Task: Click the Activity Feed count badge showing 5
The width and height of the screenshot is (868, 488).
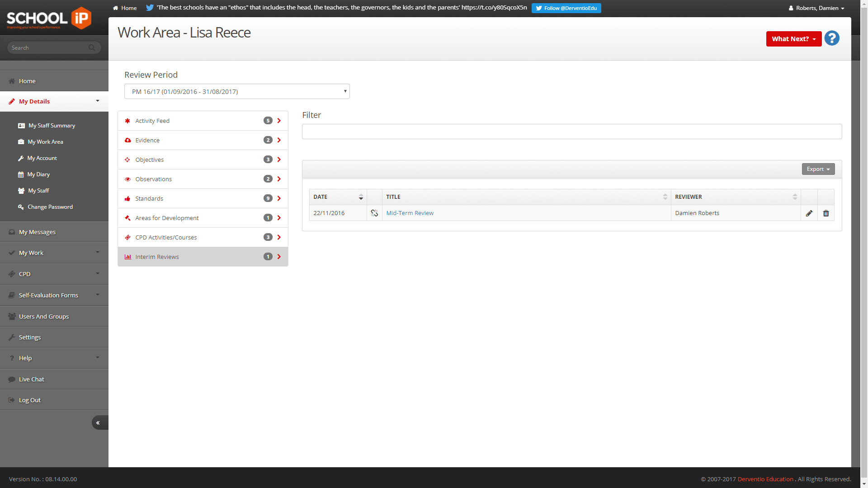Action: pyautogui.click(x=268, y=121)
